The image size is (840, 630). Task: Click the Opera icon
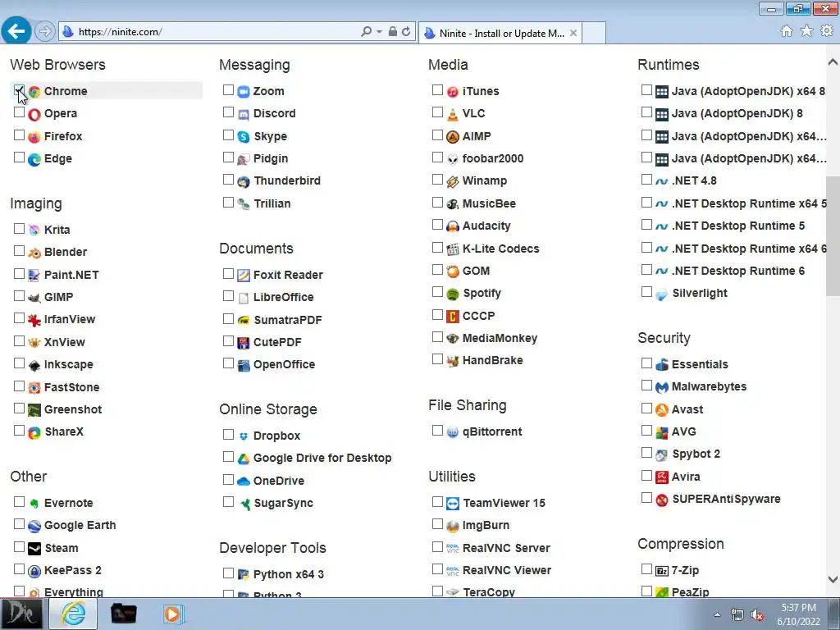pyautogui.click(x=34, y=114)
